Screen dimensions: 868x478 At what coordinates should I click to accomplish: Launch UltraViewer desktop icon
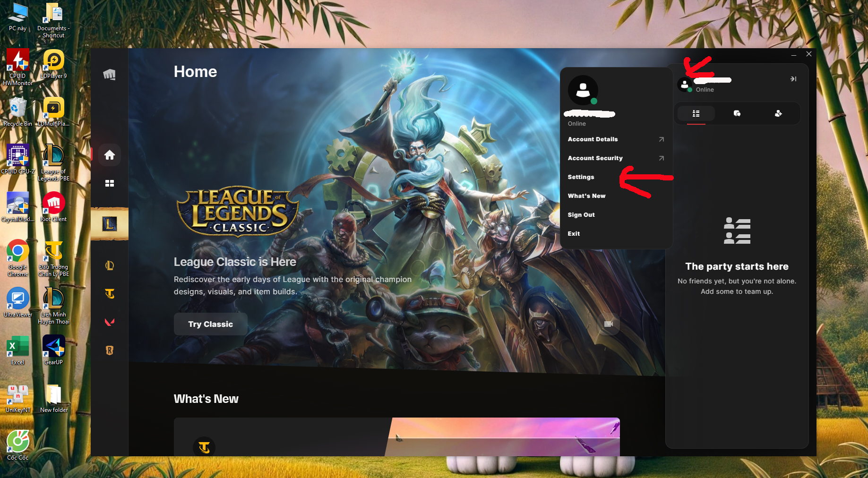pos(18,303)
